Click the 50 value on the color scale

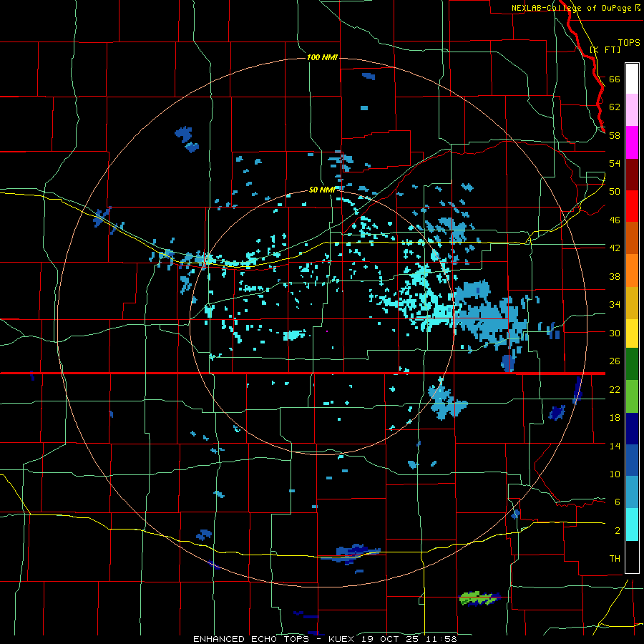coord(615,191)
